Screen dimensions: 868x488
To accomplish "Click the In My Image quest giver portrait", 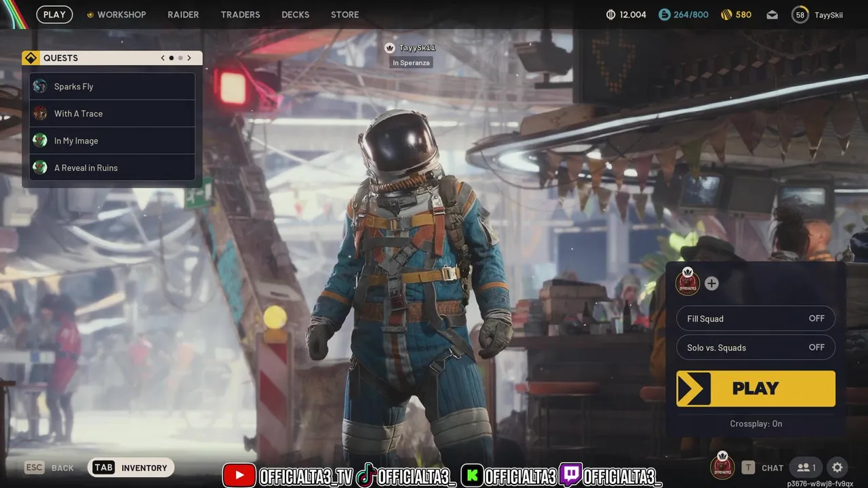I will pyautogui.click(x=40, y=140).
